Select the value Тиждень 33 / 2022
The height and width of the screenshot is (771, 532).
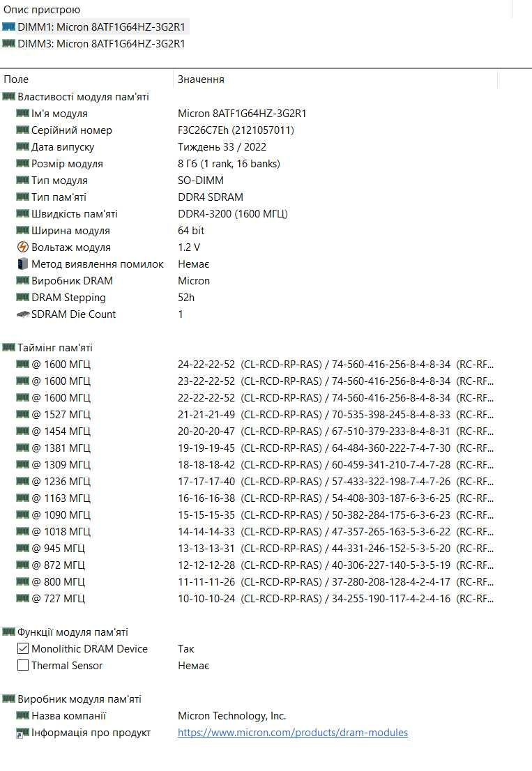point(222,146)
